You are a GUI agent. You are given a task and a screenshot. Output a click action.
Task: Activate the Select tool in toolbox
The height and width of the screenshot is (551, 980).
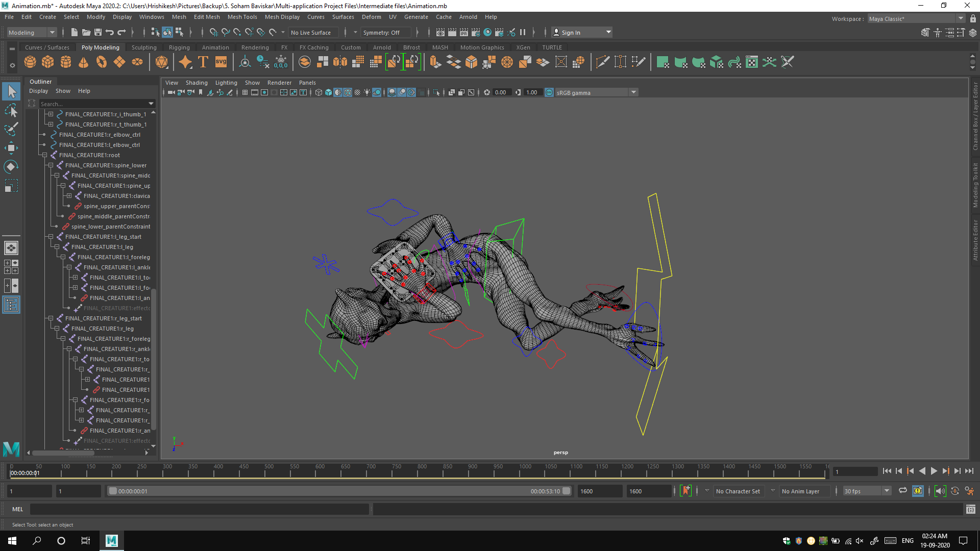coord(11,92)
